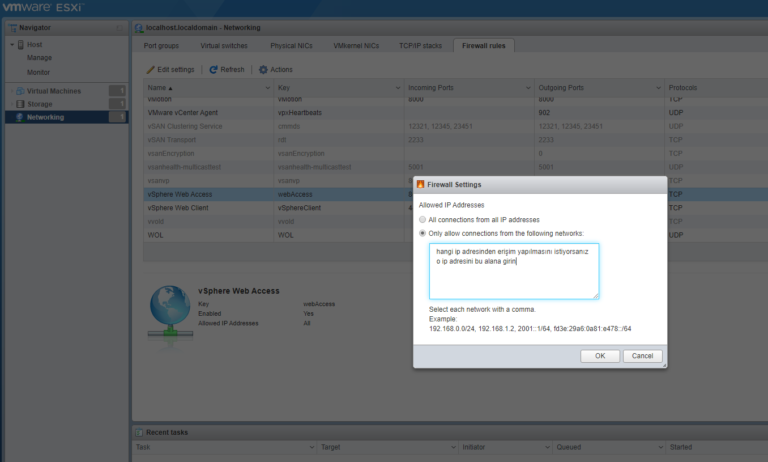Open Queued column dropdown in Recent tasks
Screen dimensions: 768x462
pos(660,447)
